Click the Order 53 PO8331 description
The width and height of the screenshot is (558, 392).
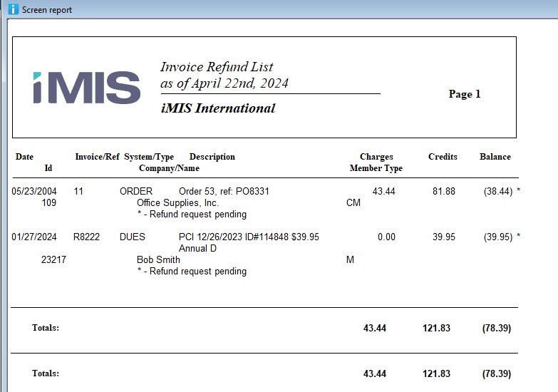tap(224, 192)
